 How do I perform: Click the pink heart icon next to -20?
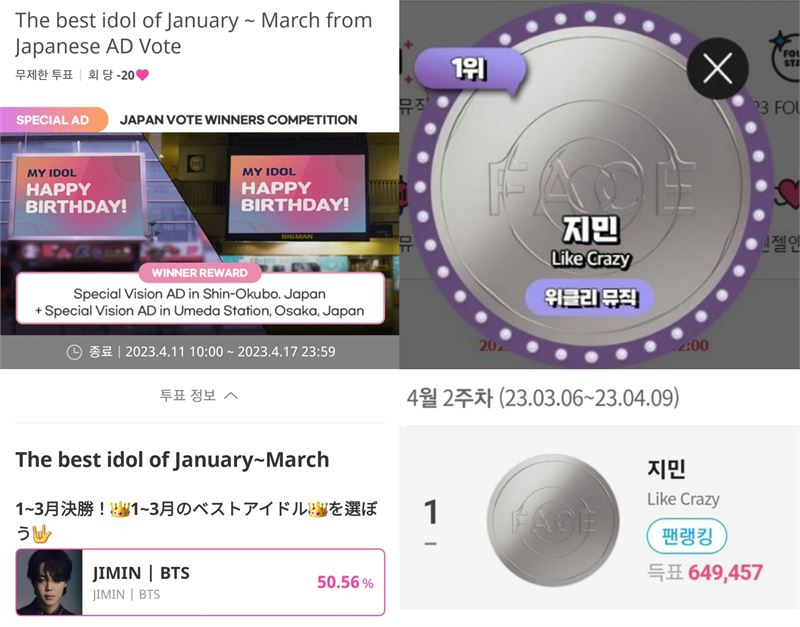[142, 75]
